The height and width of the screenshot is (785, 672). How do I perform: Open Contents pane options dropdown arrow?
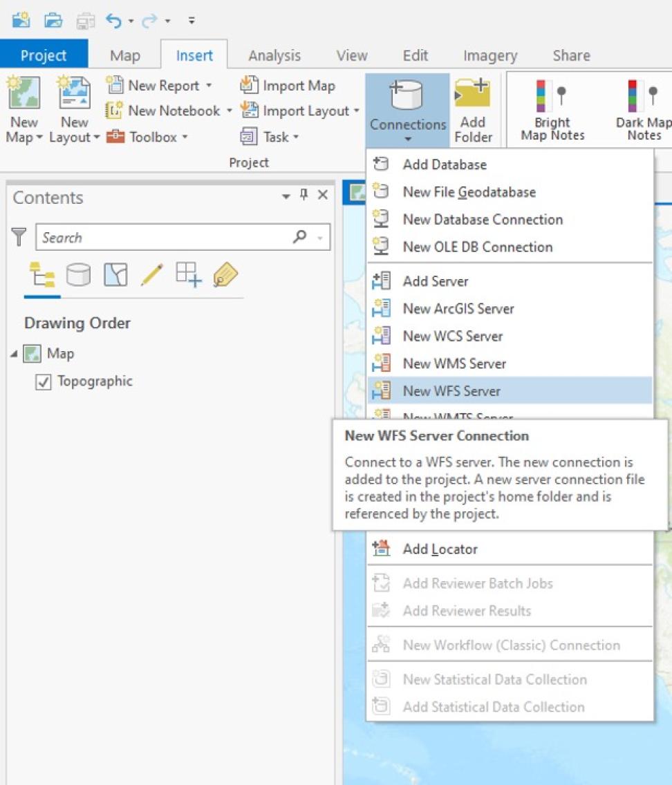pyautogui.click(x=286, y=196)
